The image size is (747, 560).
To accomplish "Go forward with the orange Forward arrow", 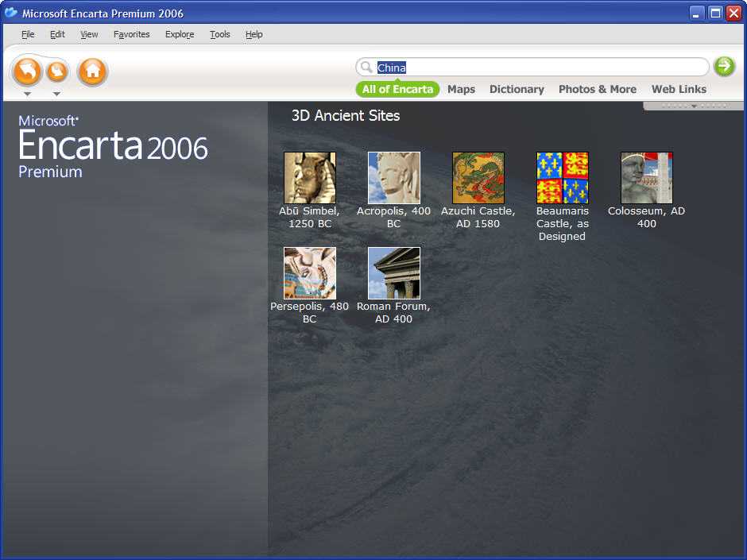I will coord(57,71).
